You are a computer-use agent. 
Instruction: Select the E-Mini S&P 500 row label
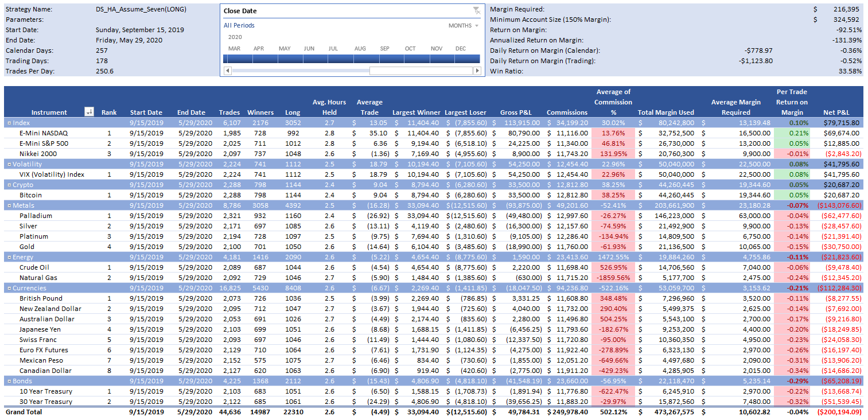click(x=44, y=143)
